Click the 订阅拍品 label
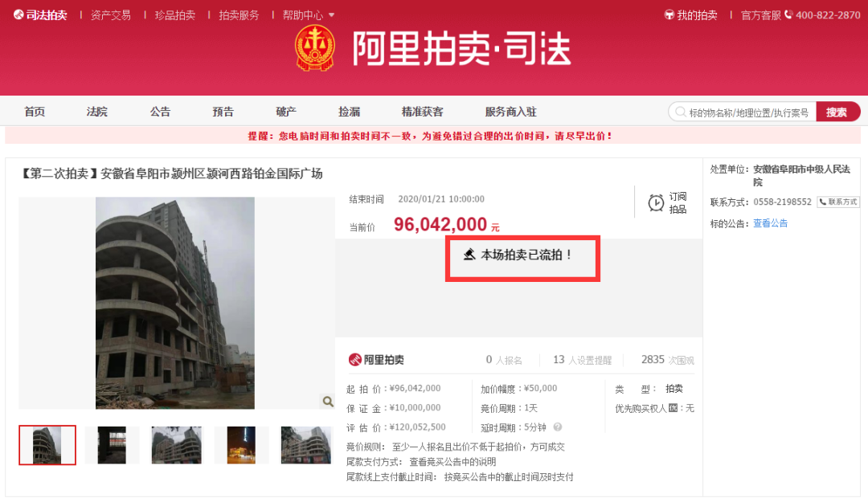Image resolution: width=868 pixels, height=502 pixels. coord(678,202)
